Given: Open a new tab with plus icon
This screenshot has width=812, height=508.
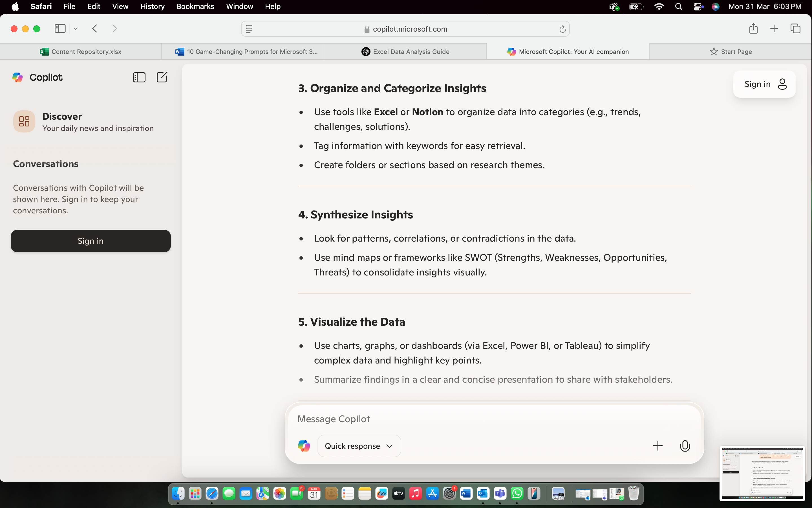Looking at the screenshot, I should 774,29.
